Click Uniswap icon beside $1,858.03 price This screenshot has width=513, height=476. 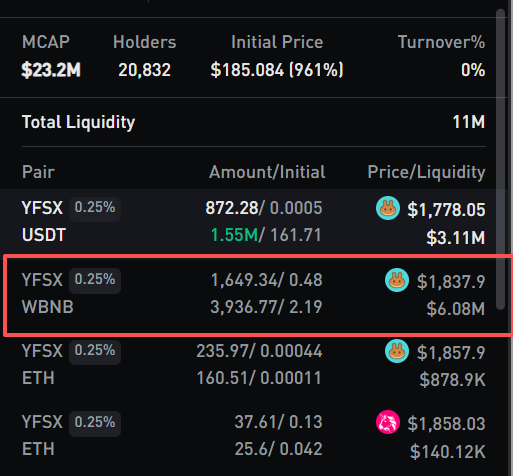[x=388, y=422]
